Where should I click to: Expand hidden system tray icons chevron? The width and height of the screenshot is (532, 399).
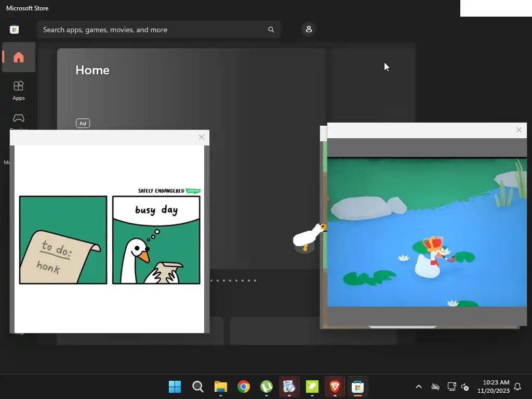(419, 387)
